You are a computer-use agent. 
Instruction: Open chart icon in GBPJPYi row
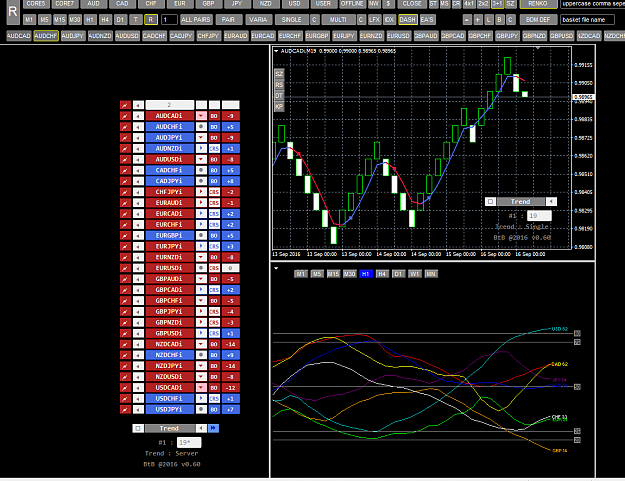tap(125, 312)
